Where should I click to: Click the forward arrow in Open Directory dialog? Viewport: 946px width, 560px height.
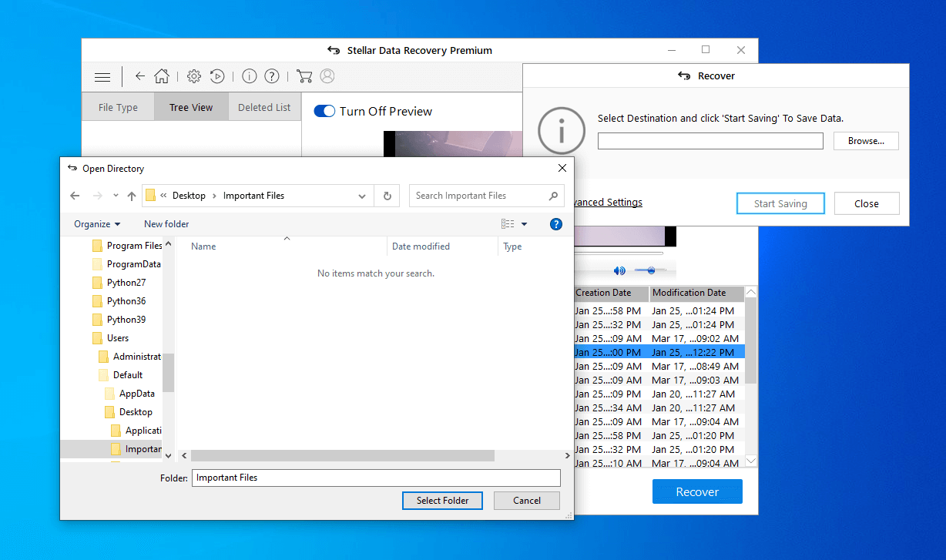[x=98, y=196]
